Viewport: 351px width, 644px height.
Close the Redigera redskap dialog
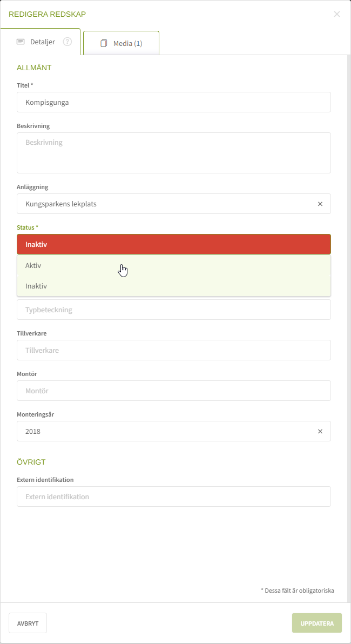(337, 14)
